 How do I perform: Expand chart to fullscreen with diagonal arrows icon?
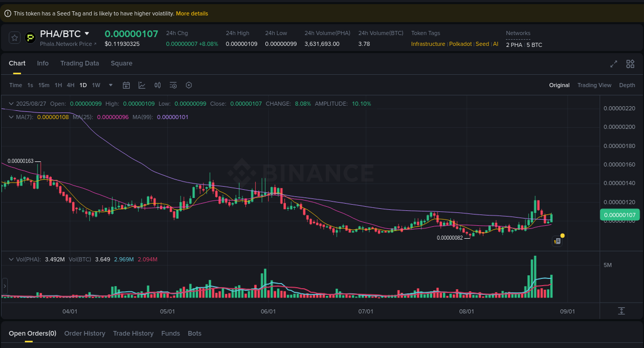tap(613, 64)
